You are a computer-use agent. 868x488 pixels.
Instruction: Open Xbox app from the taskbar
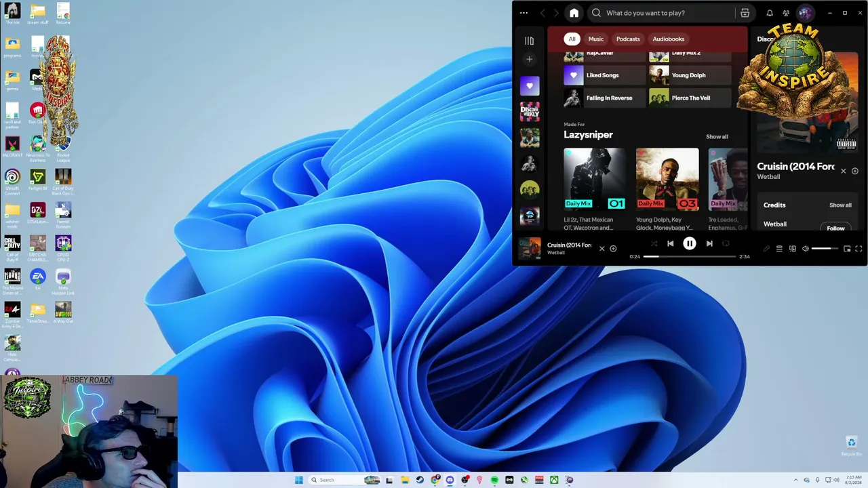tap(554, 480)
